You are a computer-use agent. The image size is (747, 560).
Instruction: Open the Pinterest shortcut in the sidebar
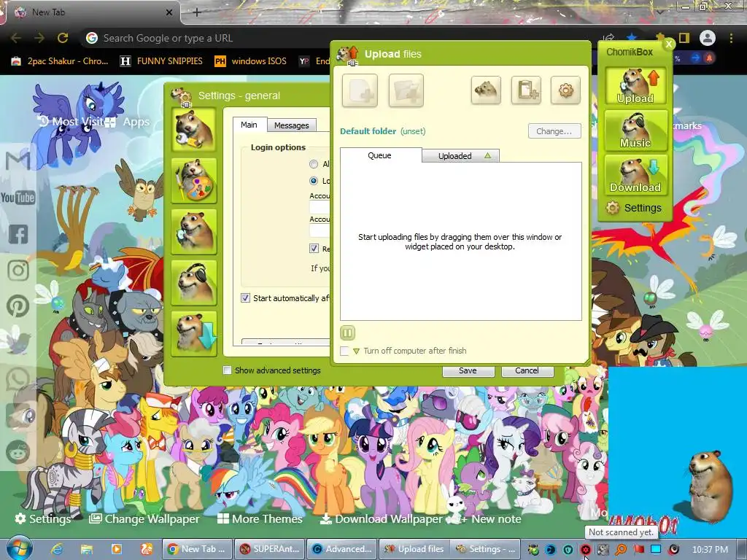[18, 306]
